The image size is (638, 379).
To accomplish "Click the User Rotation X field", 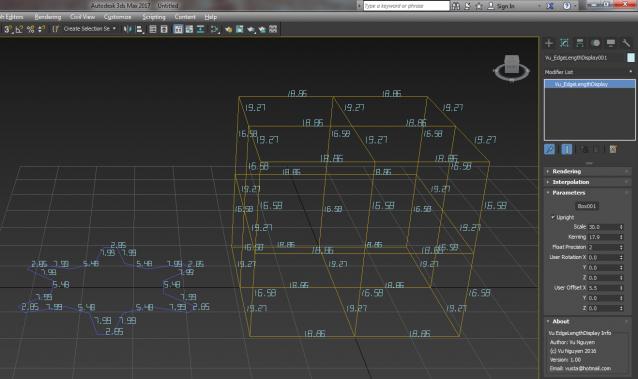I will tap(603, 257).
